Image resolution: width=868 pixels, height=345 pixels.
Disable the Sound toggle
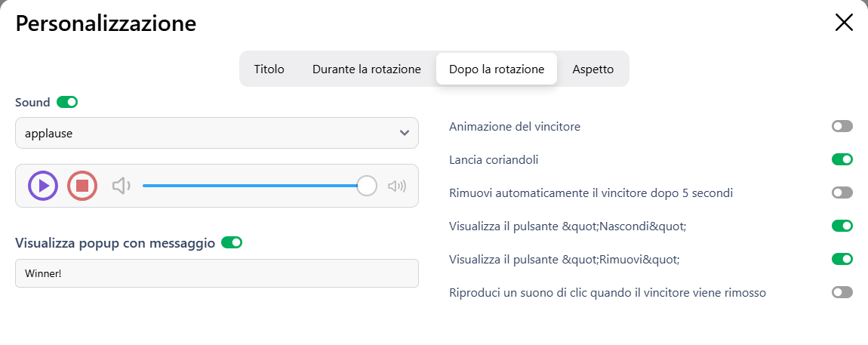coord(67,102)
